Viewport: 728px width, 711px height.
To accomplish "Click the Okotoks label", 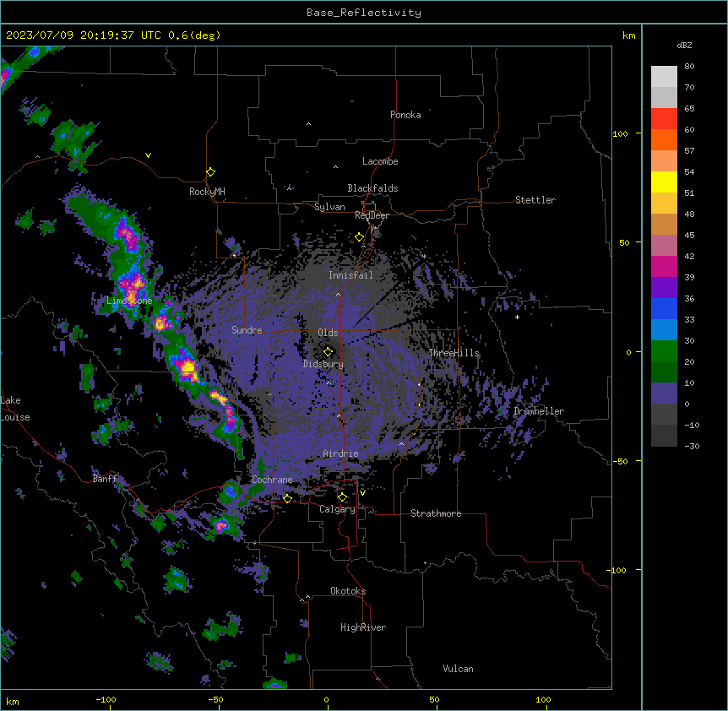I will 348,591.
